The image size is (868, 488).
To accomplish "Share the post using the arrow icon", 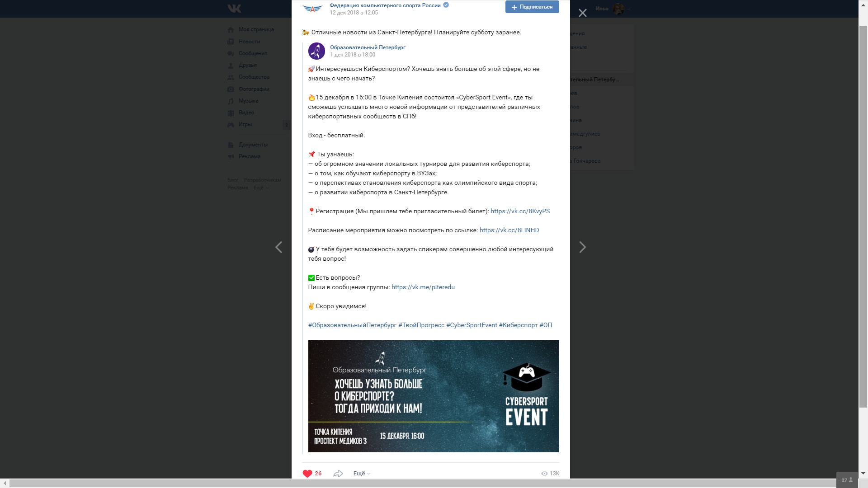I will (338, 474).
